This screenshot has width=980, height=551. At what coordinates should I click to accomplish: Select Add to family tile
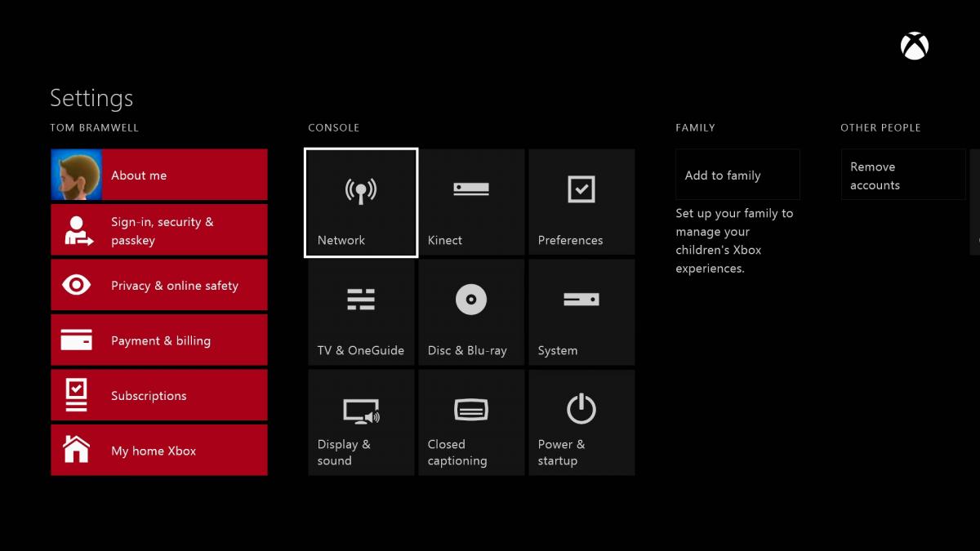point(737,175)
